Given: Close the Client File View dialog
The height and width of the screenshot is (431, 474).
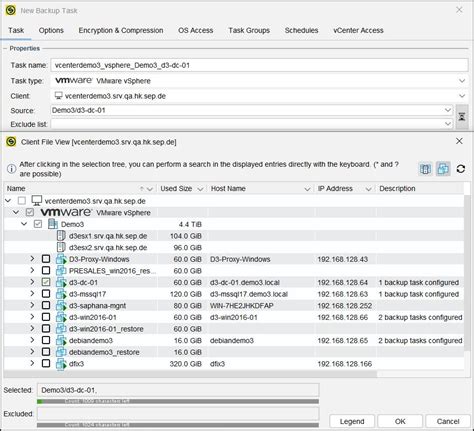Looking at the screenshot, I should click(x=459, y=141).
